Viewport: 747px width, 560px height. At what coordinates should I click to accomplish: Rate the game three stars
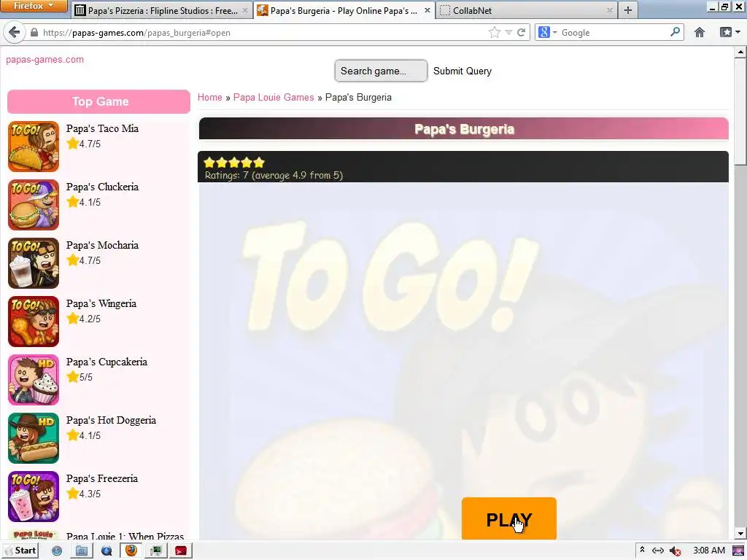[x=234, y=163]
